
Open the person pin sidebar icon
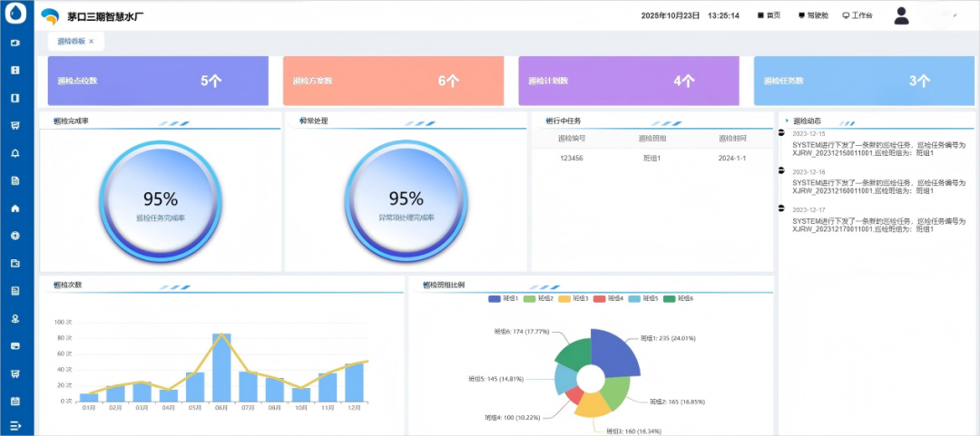(15, 318)
